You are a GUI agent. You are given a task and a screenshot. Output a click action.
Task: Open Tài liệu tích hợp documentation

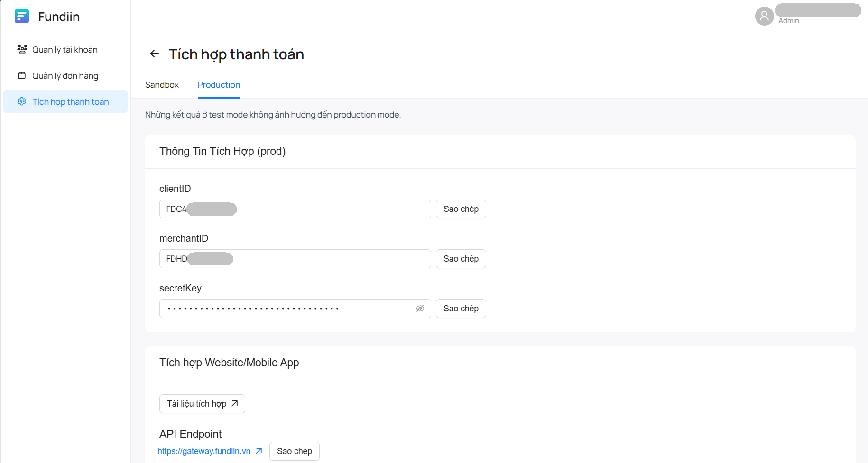202,404
